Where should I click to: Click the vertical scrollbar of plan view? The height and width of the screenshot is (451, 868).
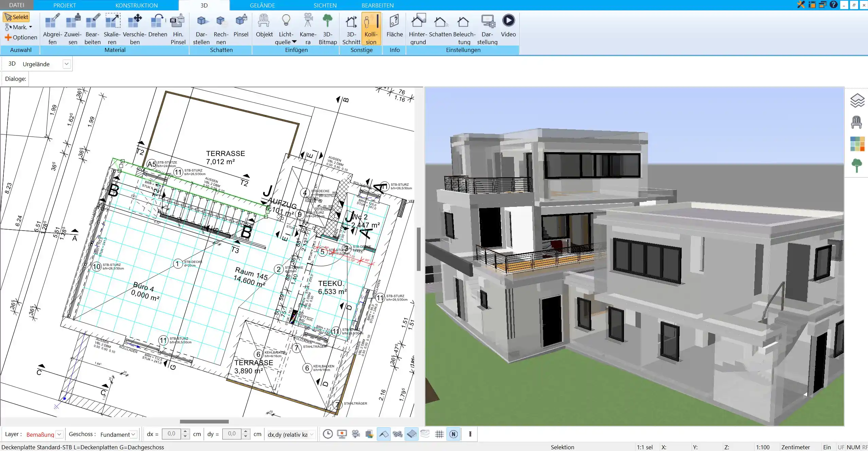[x=419, y=249]
